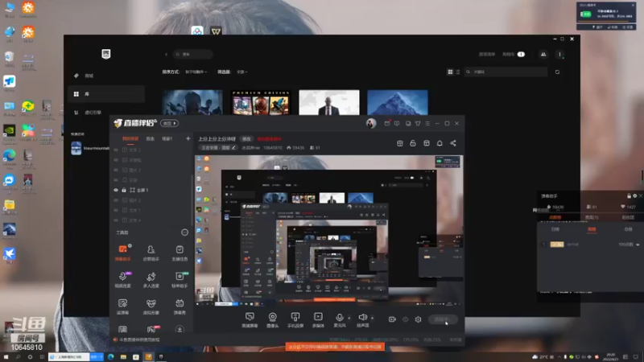Click the 扬声器 speaker icon

click(x=363, y=317)
